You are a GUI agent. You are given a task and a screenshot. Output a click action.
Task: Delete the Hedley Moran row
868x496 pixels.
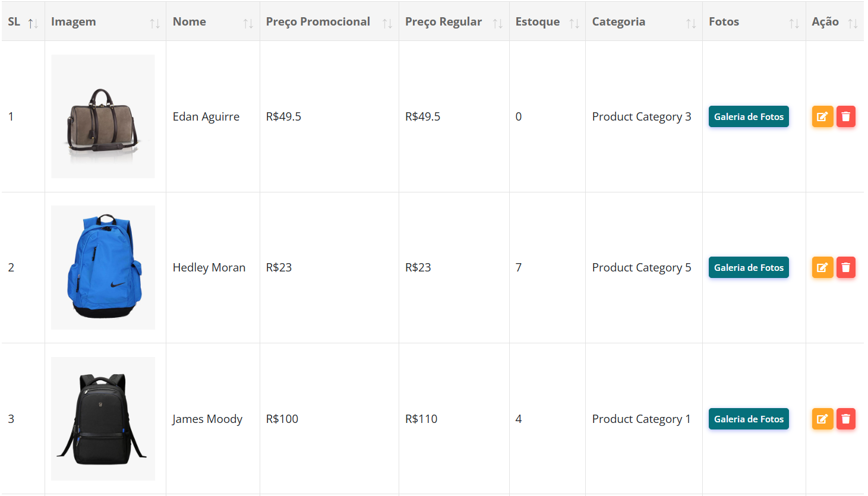[845, 267]
